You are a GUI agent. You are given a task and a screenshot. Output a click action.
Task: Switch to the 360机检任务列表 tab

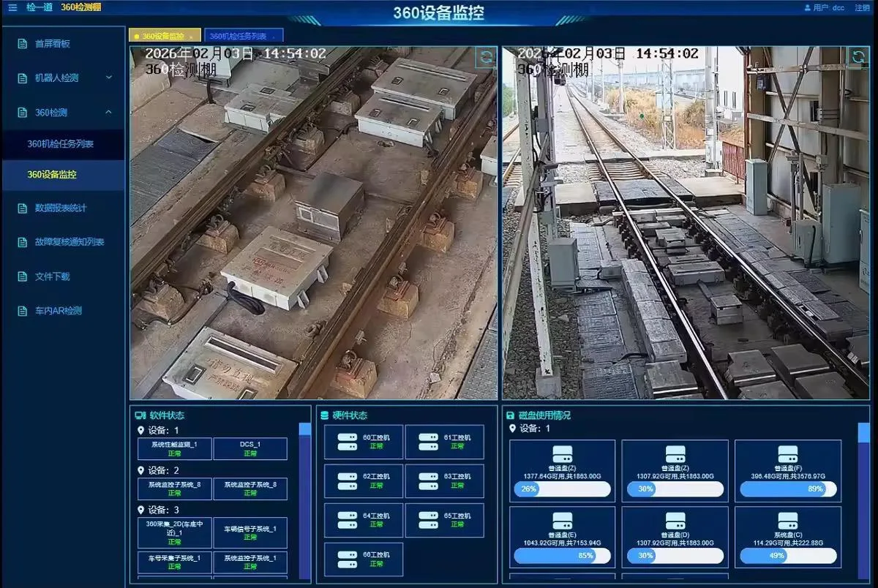tap(238, 36)
